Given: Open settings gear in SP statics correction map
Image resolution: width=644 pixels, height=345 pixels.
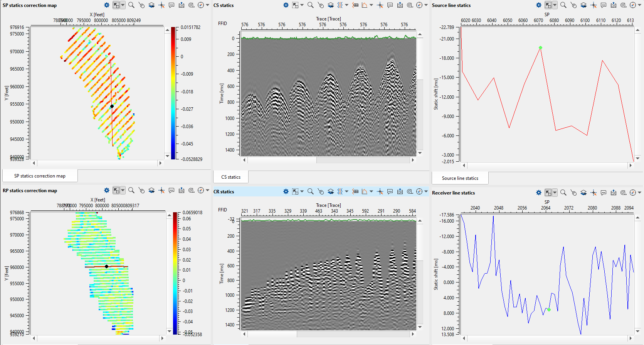Looking at the screenshot, I should pos(107,5).
